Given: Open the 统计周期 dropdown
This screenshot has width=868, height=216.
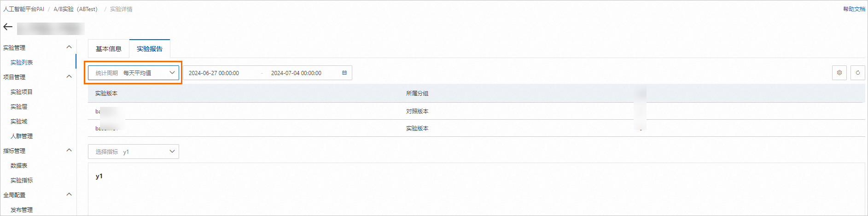Looking at the screenshot, I should click(x=134, y=73).
